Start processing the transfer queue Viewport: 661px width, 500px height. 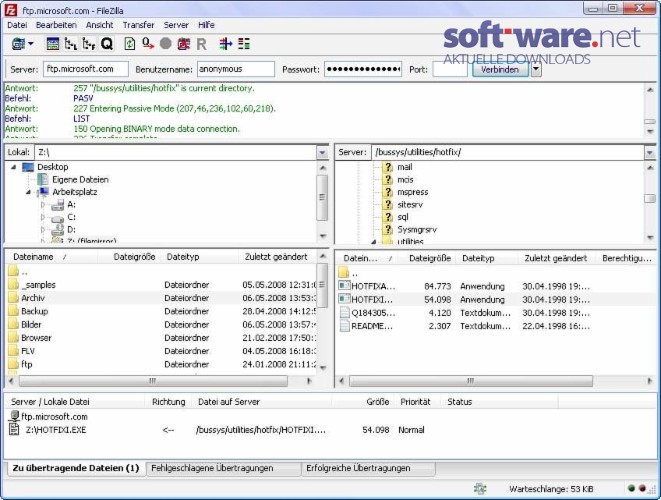tap(148, 44)
